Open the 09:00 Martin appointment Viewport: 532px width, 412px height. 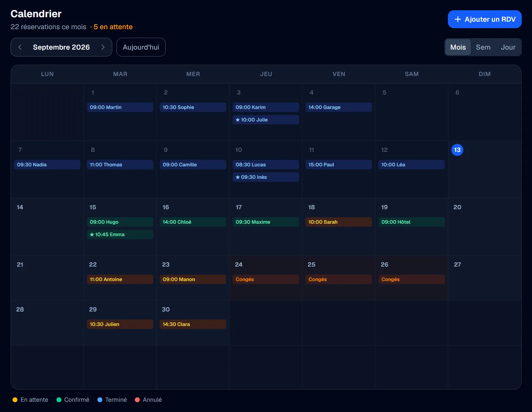(x=120, y=107)
